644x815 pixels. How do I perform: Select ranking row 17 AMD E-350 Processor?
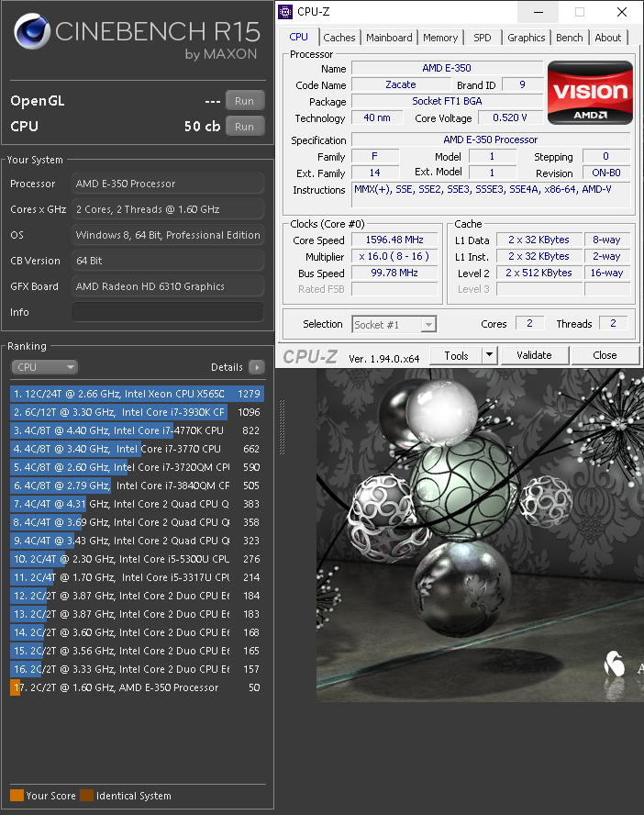[137, 687]
